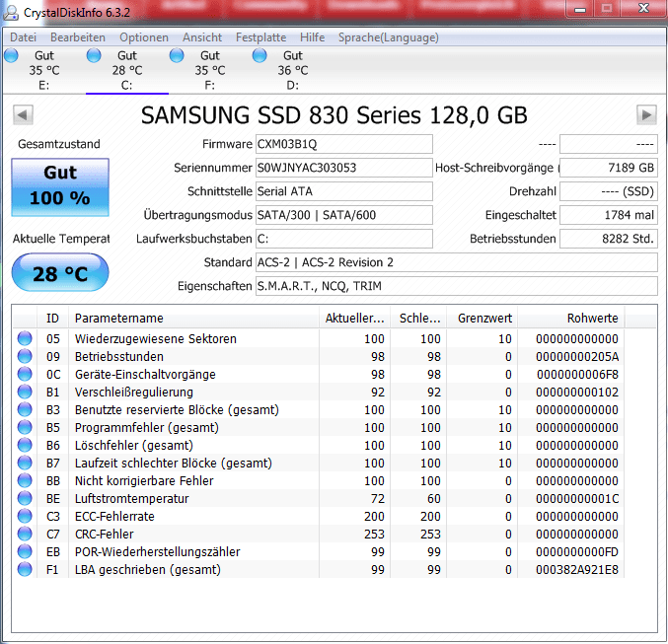This screenshot has width=668, height=644.
Task: Click the Gut 100 % health status button
Action: (x=60, y=187)
